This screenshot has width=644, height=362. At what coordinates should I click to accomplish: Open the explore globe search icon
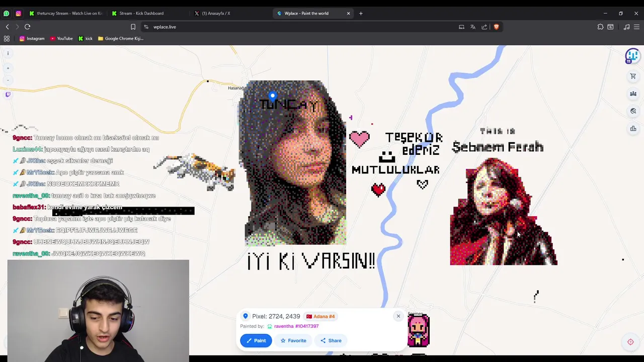(633, 111)
